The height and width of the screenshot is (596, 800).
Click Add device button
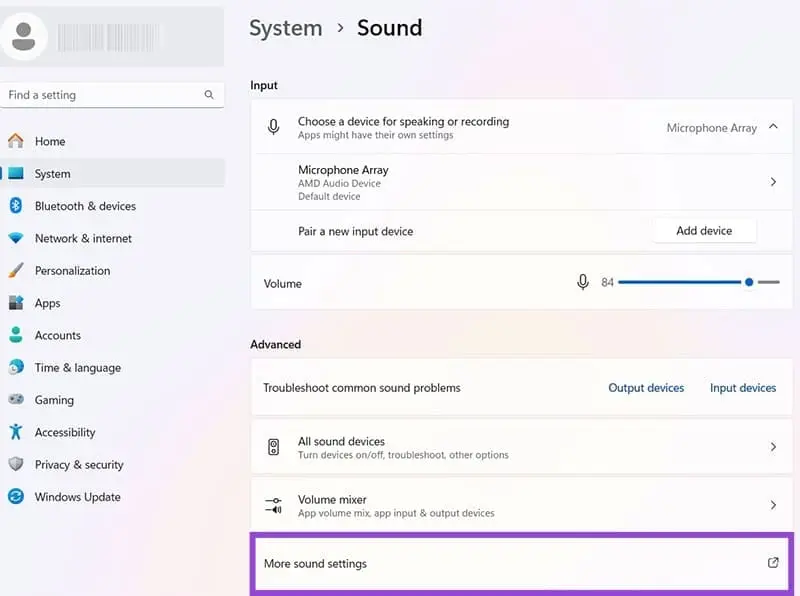704,231
